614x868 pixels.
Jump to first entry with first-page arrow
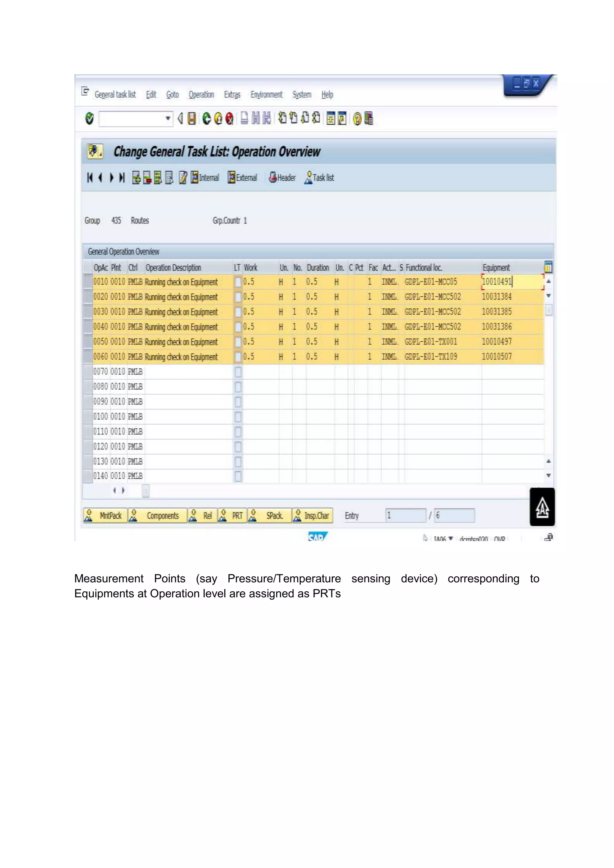[x=90, y=178]
